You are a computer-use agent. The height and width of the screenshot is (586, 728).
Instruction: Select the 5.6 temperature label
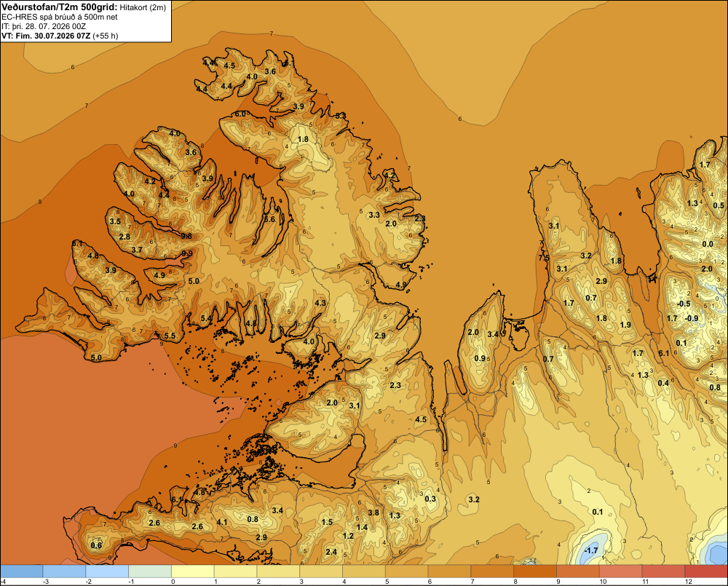(x=269, y=219)
